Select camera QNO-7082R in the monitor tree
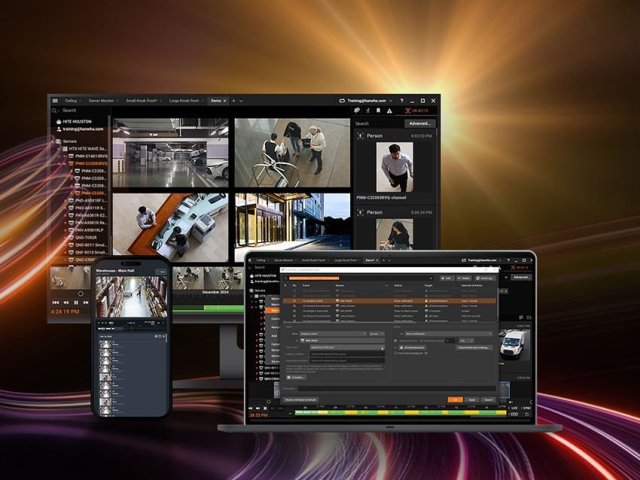The height and width of the screenshot is (480, 640). pos(86,237)
